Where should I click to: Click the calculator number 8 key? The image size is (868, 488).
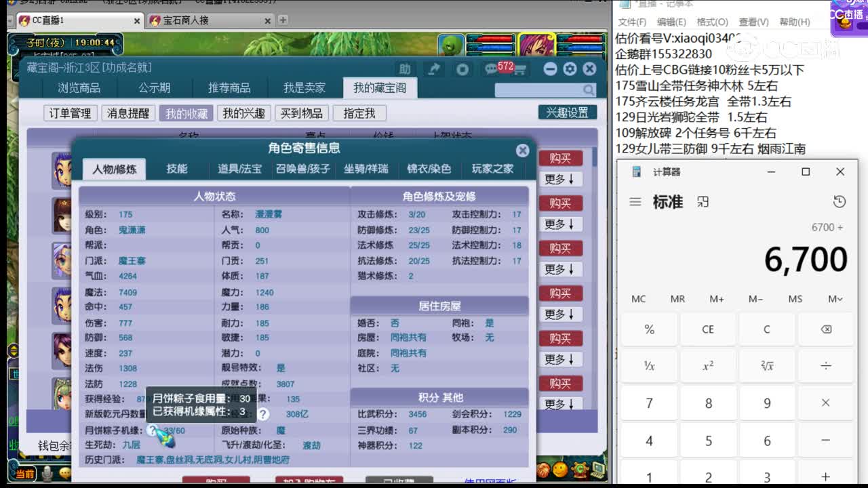(708, 403)
